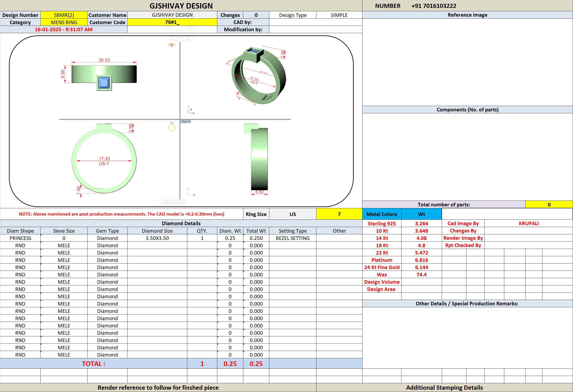Click the blue Metal Colore header cell

point(382,214)
